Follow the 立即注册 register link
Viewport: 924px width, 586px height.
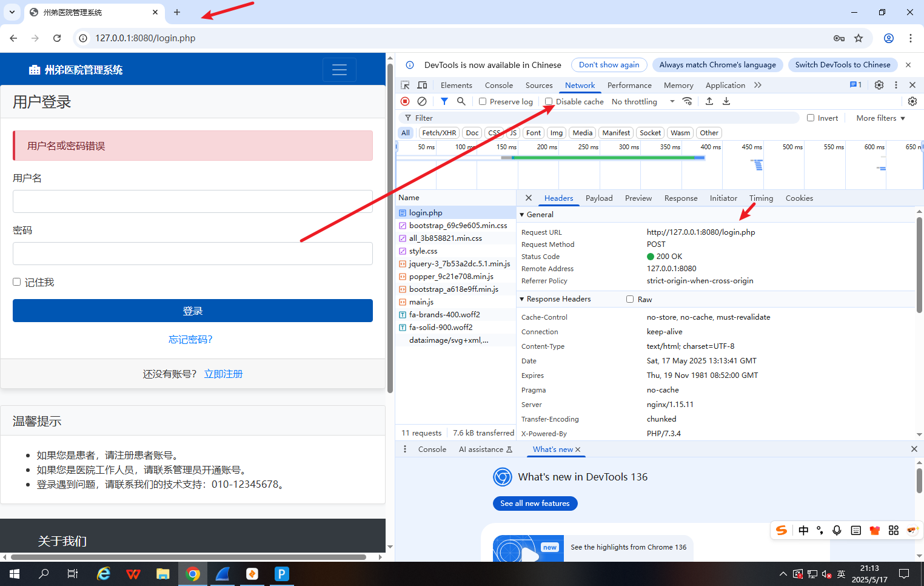(223, 374)
